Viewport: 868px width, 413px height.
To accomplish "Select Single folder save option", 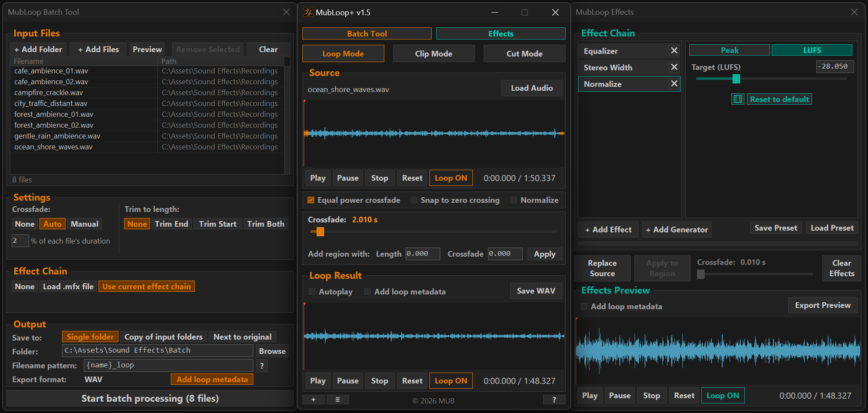I will pyautogui.click(x=90, y=337).
